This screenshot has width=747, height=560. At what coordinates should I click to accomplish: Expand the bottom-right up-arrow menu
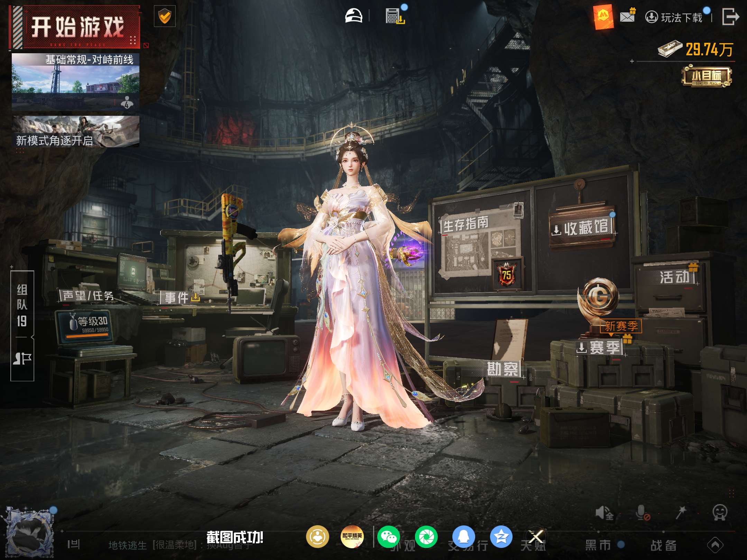click(x=715, y=545)
